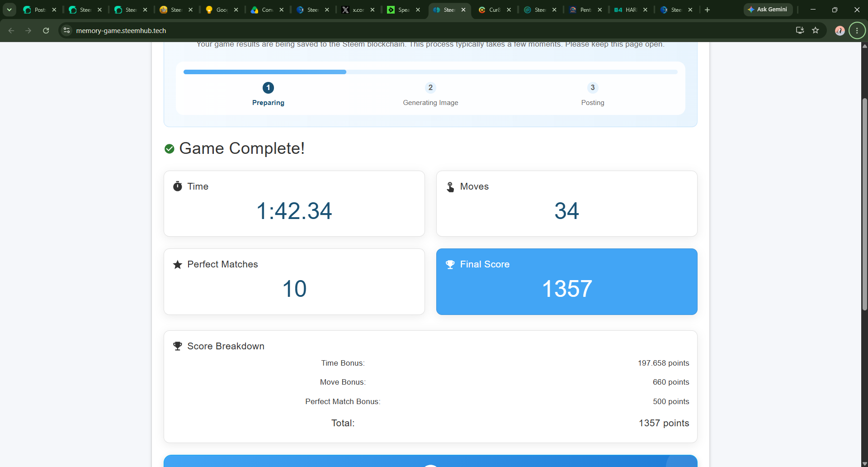Click the Preparing step label

268,103
